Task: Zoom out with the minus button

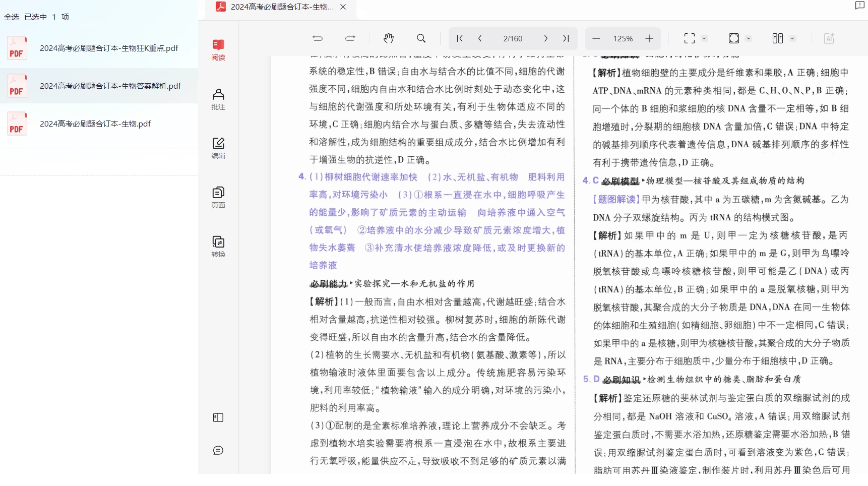Action: tap(596, 38)
